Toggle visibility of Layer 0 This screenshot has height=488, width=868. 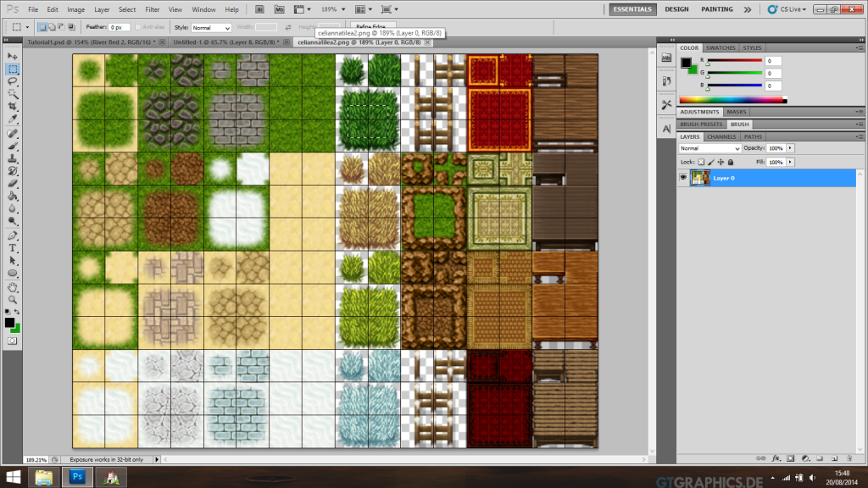pyautogui.click(x=683, y=178)
